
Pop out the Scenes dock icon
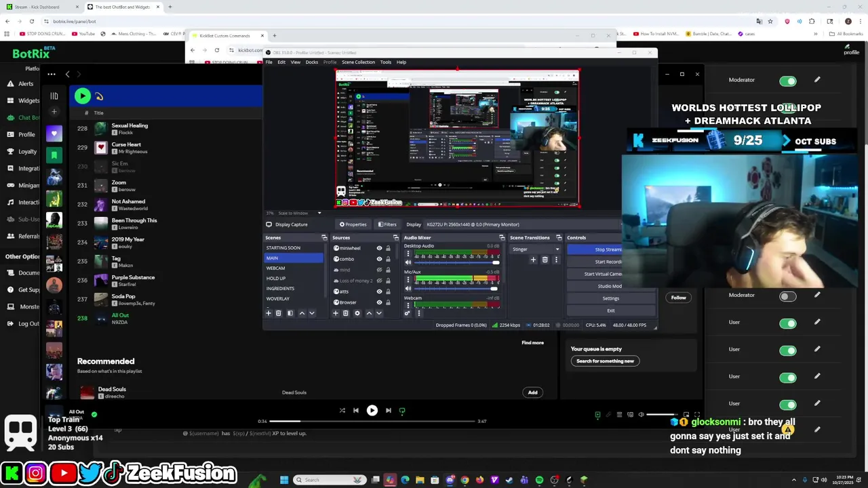pos(324,238)
